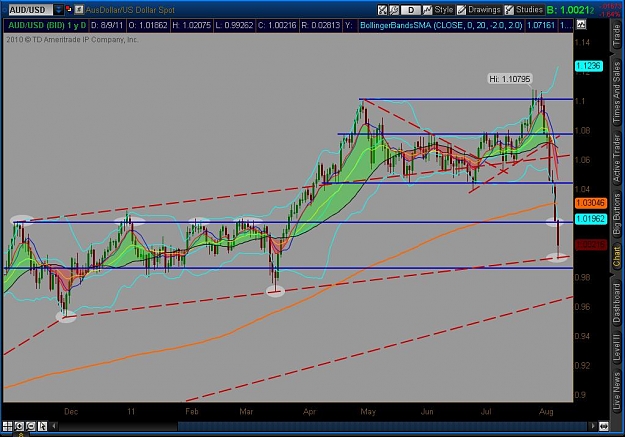Viewport: 625px width, 437px height.
Task: Click the dark red last price label
Action: [x=591, y=244]
